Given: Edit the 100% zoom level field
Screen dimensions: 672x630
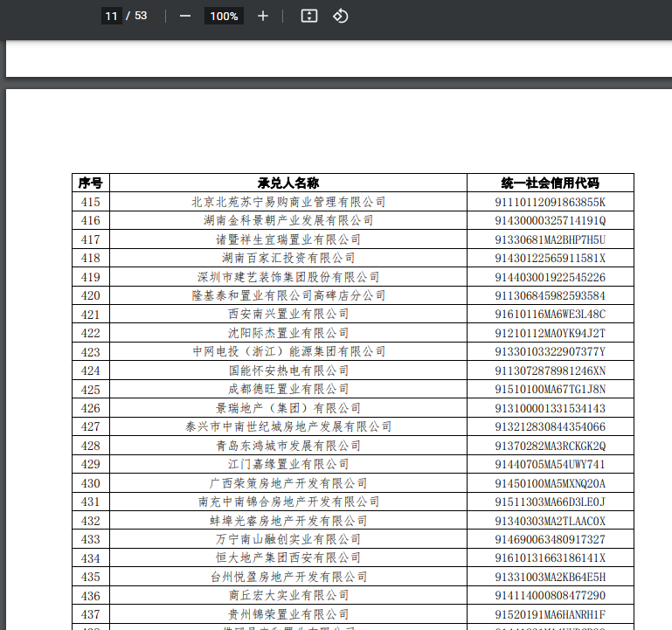Looking at the screenshot, I should click(224, 17).
